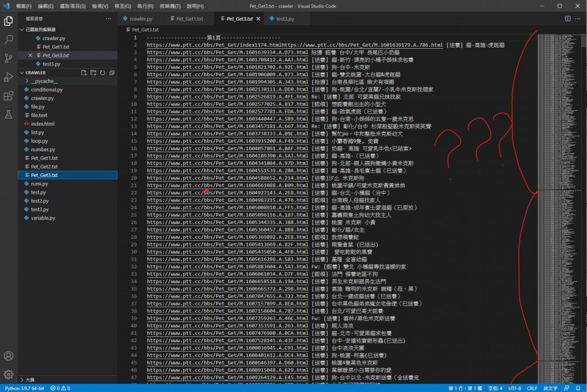The height and width of the screenshot is (392, 587).
Task: Open the first menu bar item
Action: pyautogui.click(x=24, y=6)
